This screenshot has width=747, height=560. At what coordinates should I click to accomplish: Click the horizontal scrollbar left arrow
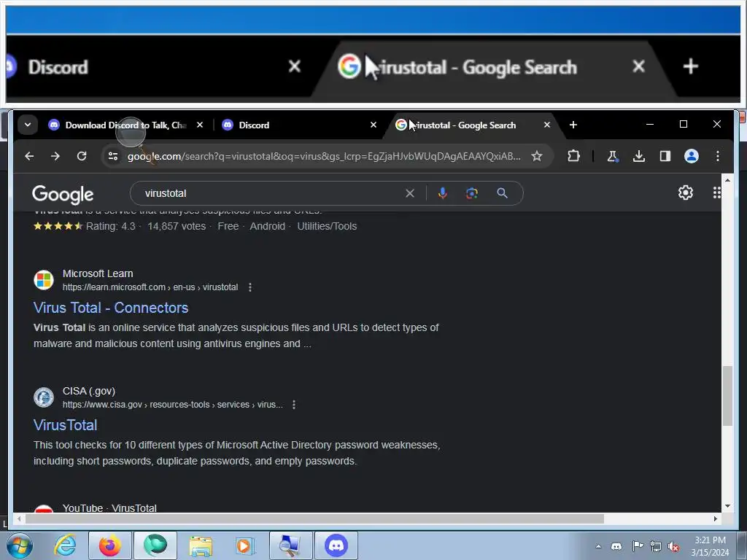point(18,518)
